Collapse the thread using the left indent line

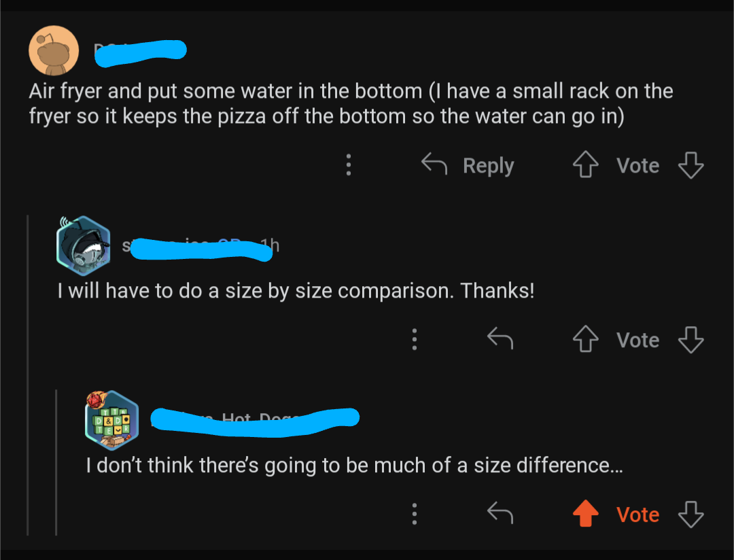[x=27, y=374]
